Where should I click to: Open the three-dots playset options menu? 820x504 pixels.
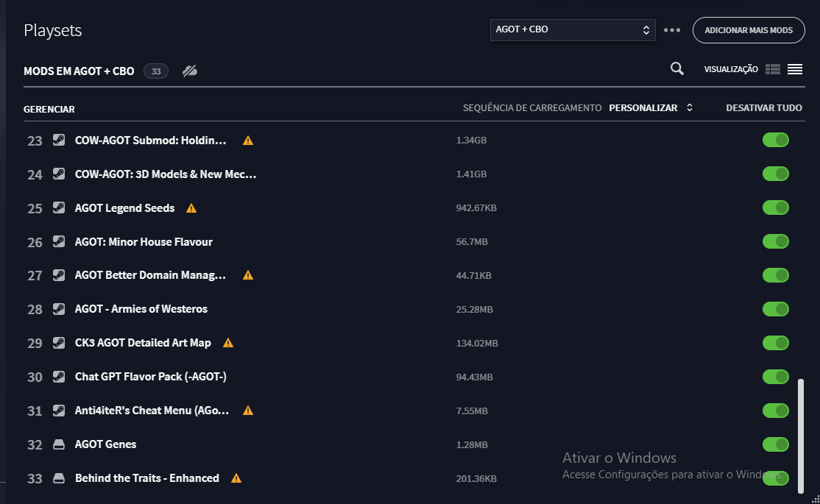(x=672, y=30)
